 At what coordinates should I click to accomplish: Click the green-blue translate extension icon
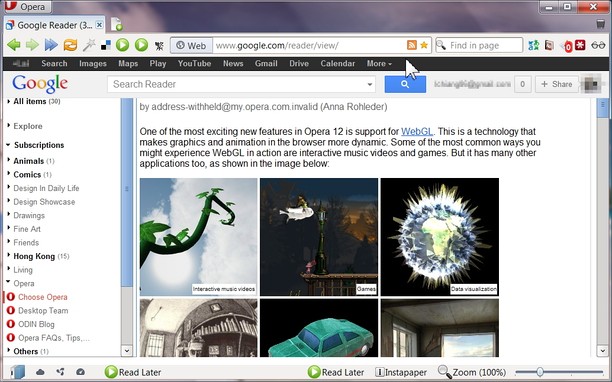[x=534, y=45]
